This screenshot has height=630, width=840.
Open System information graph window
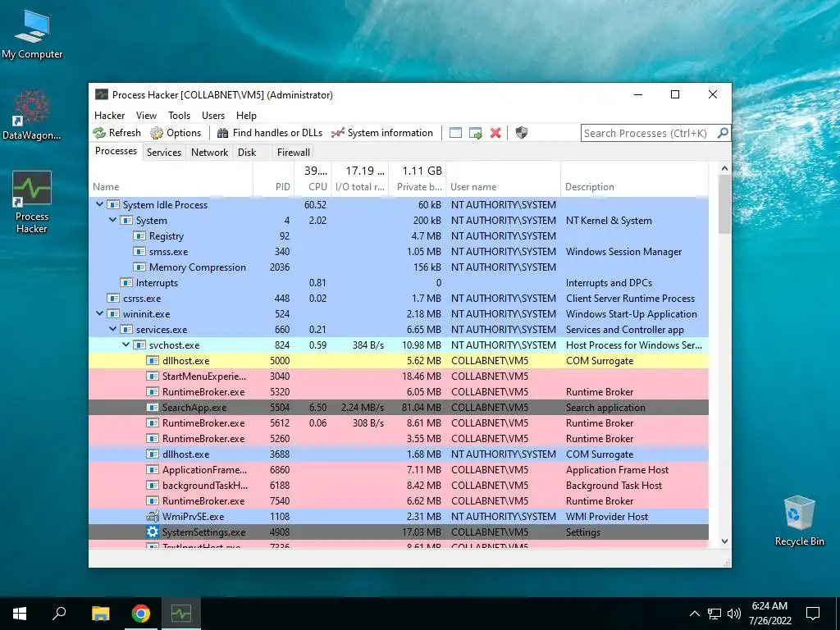(x=382, y=133)
